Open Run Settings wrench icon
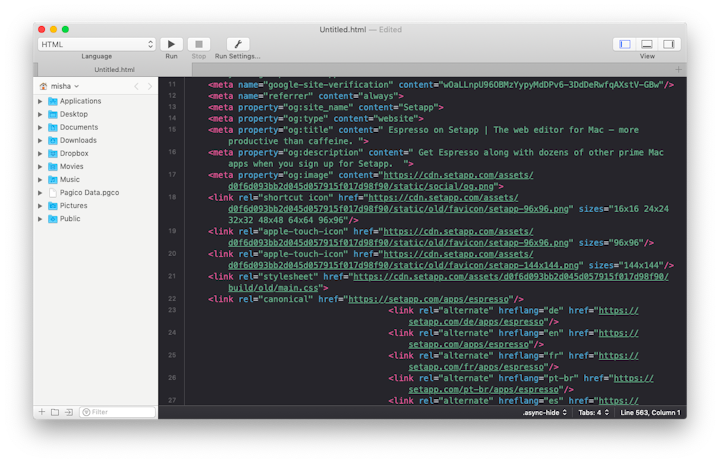The width and height of the screenshot is (720, 463). click(238, 44)
